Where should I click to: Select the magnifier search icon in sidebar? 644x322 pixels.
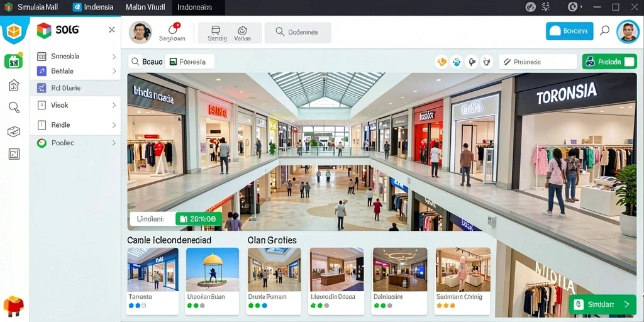14,108
